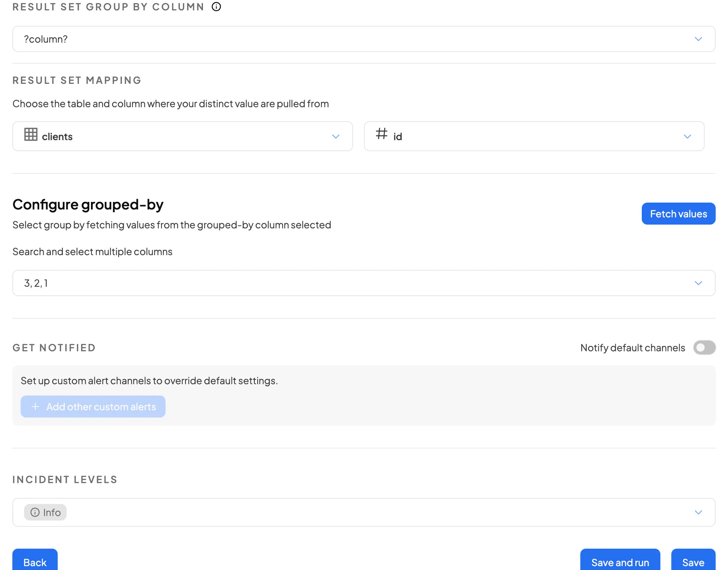Viewport: 728px width, 570px height.
Task: Expand the Incident Levels dropdown chevron
Action: pos(698,512)
